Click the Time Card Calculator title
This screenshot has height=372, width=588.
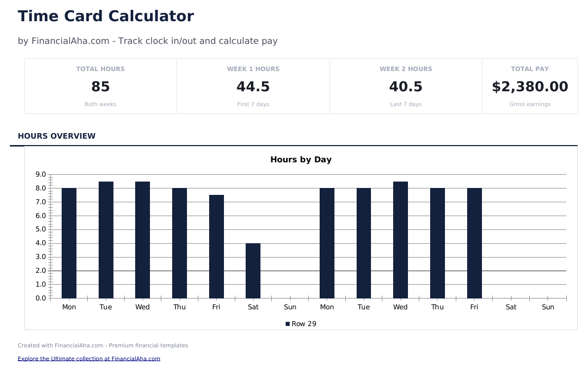[106, 16]
